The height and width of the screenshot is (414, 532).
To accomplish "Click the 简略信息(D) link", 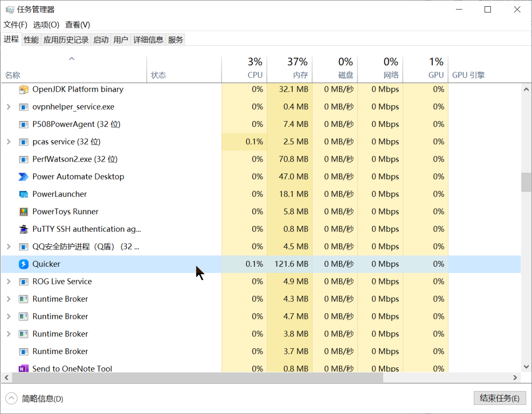I will (43, 399).
